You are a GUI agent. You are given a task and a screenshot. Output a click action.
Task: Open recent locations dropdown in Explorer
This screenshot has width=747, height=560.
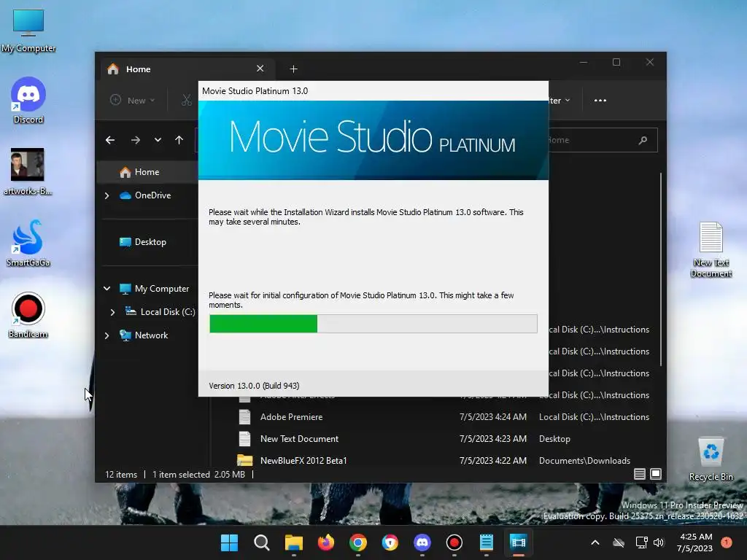pyautogui.click(x=158, y=140)
